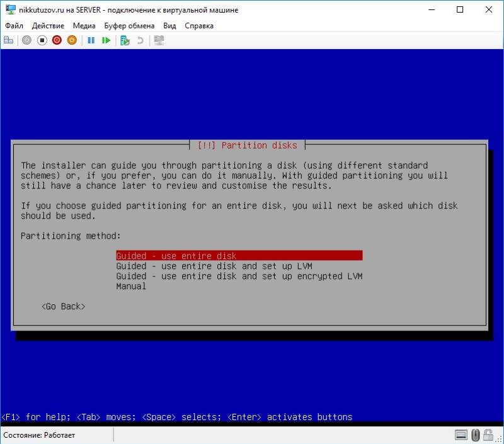The image size is (504, 444).
Task: Select "Guided - use entire disk and set up encrypted LVM"
Action: [x=239, y=276]
